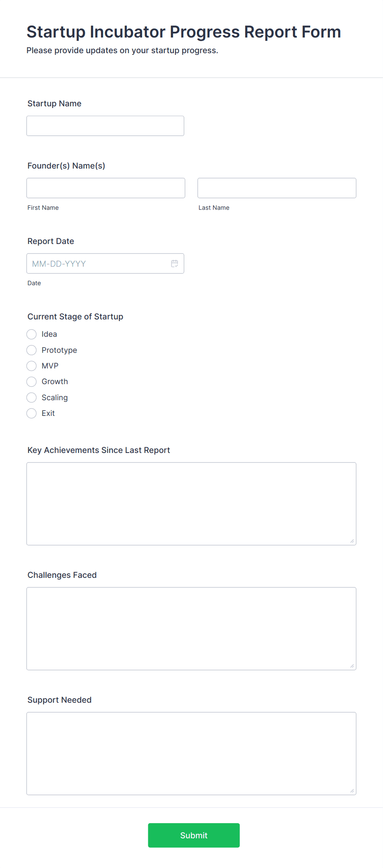Open the calendar picker icon in Report Date
383x868 pixels.
pyautogui.click(x=175, y=263)
